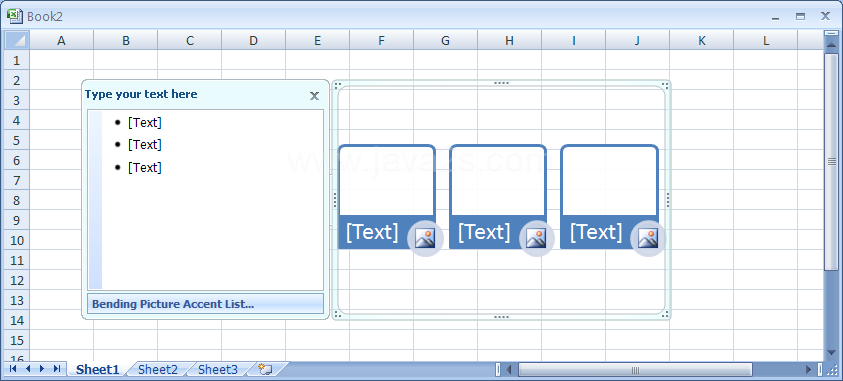Select column E header
Image resolution: width=843 pixels, height=381 pixels.
[x=317, y=40]
